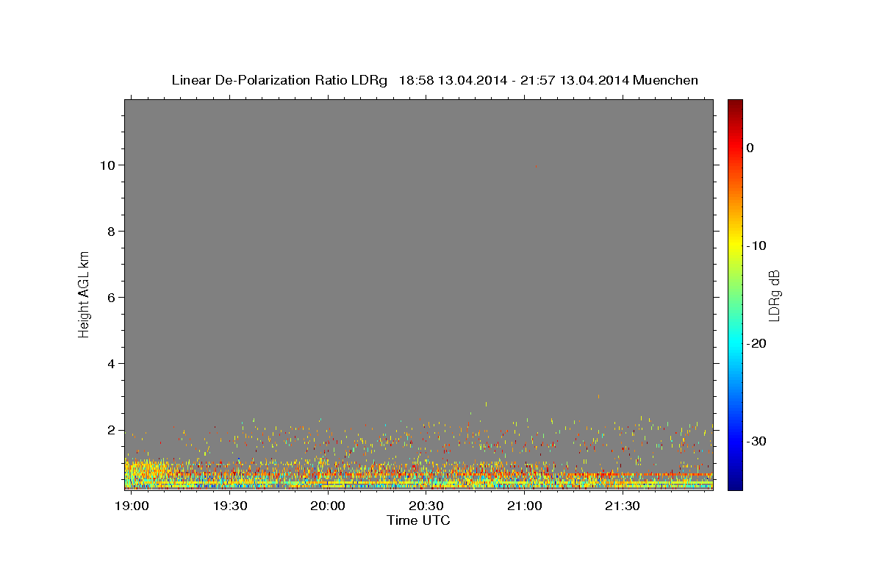This screenshot has height=588, width=882.
Task: Click the colorbar value -20
Action: coord(757,343)
